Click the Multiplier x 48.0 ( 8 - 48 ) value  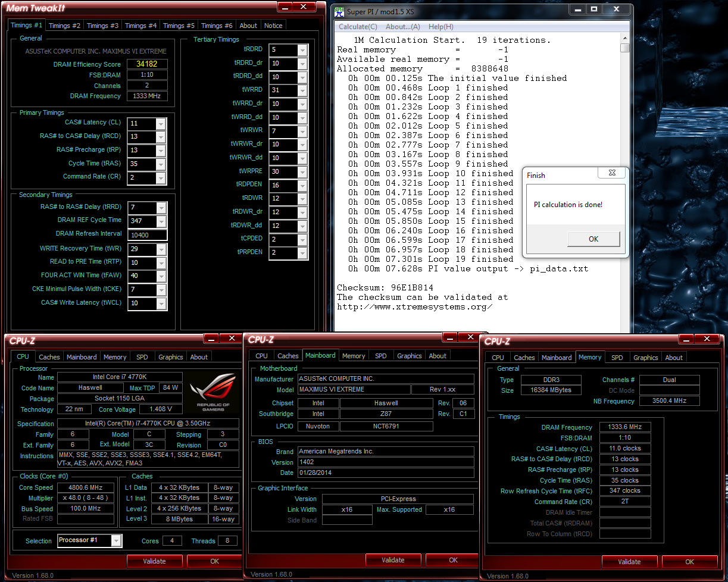point(86,498)
